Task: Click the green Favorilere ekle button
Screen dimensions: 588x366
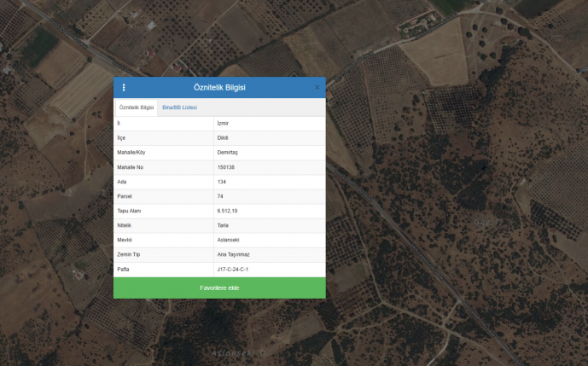Action: pos(219,288)
